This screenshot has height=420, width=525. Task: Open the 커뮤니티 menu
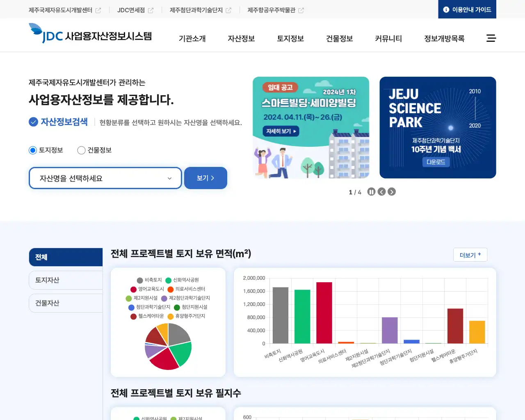click(388, 39)
